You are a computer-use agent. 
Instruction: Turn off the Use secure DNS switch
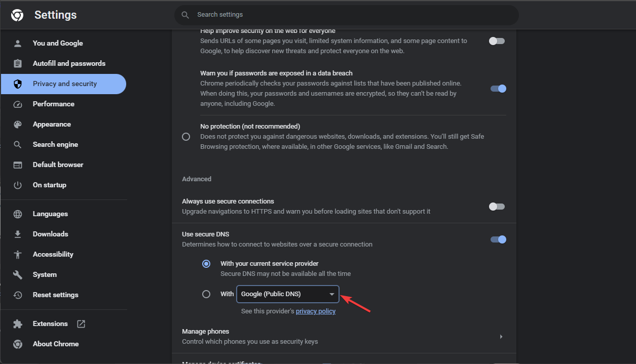(x=498, y=239)
